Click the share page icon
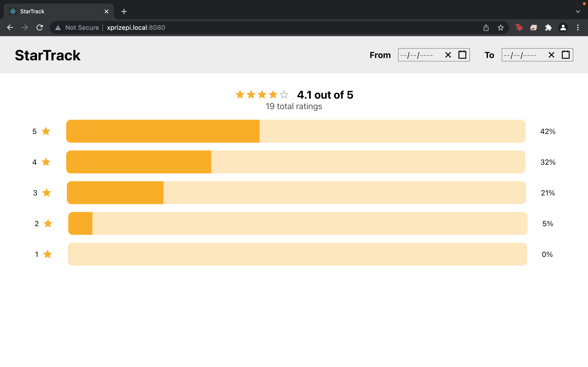 486,28
